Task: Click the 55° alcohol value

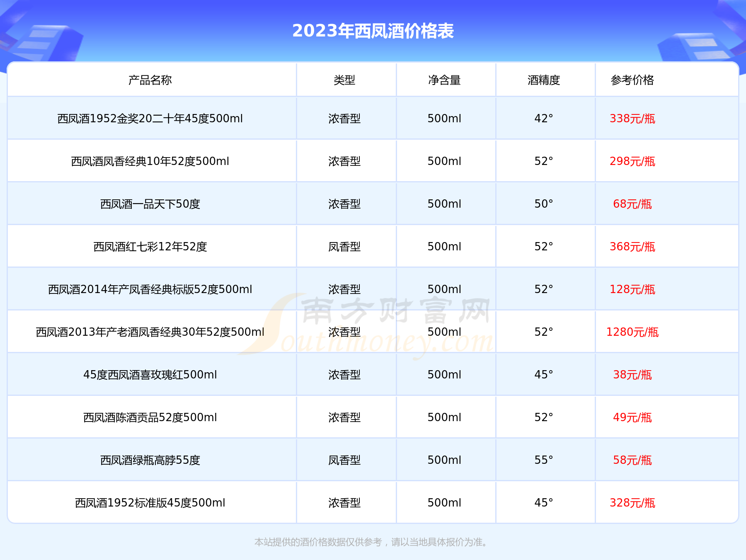Action: pos(544,460)
